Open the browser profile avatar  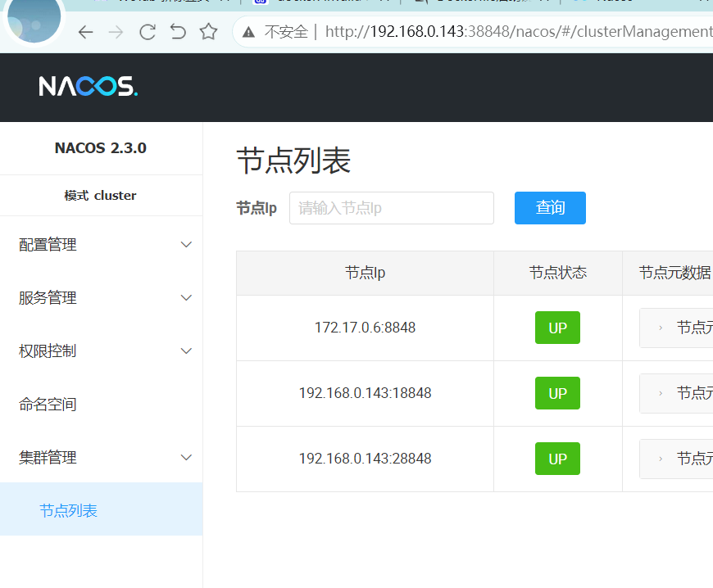coord(34,19)
